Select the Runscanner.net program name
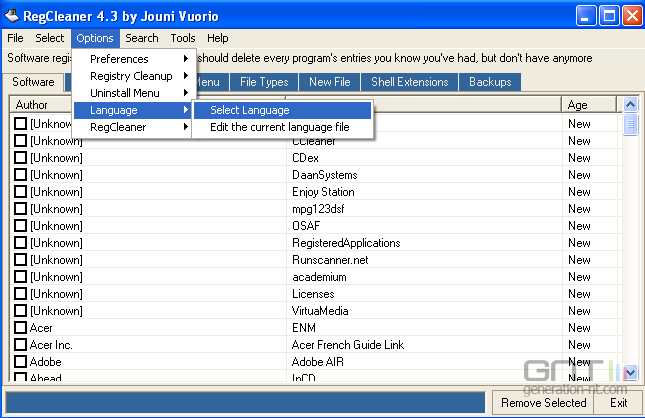The height and width of the screenshot is (418, 645). coord(330,260)
